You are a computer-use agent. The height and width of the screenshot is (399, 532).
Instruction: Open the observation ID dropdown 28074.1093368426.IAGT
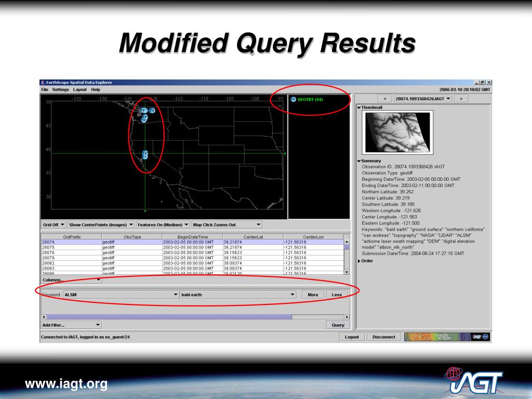click(x=423, y=99)
